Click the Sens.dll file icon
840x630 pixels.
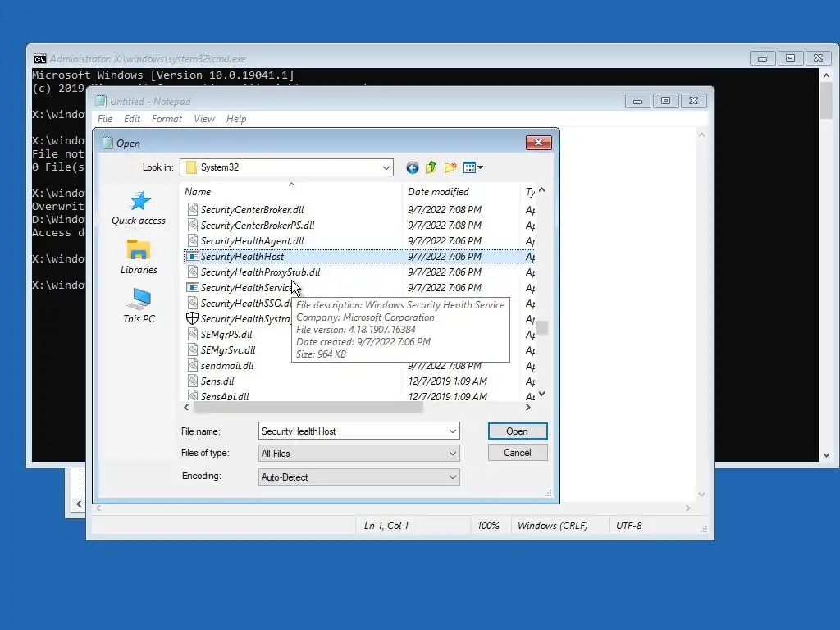point(192,381)
